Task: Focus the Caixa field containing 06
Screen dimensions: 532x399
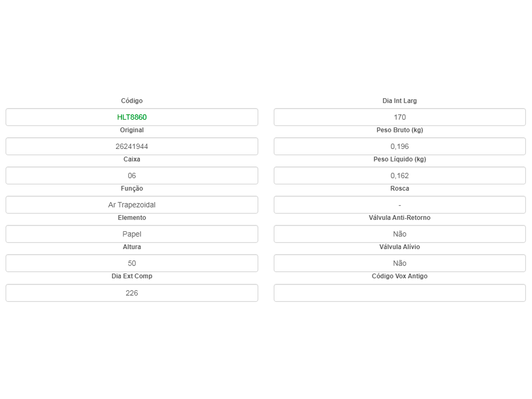Action: [x=132, y=176]
